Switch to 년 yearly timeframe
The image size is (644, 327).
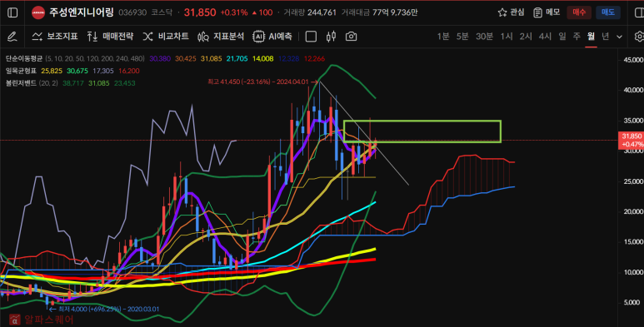[606, 37]
